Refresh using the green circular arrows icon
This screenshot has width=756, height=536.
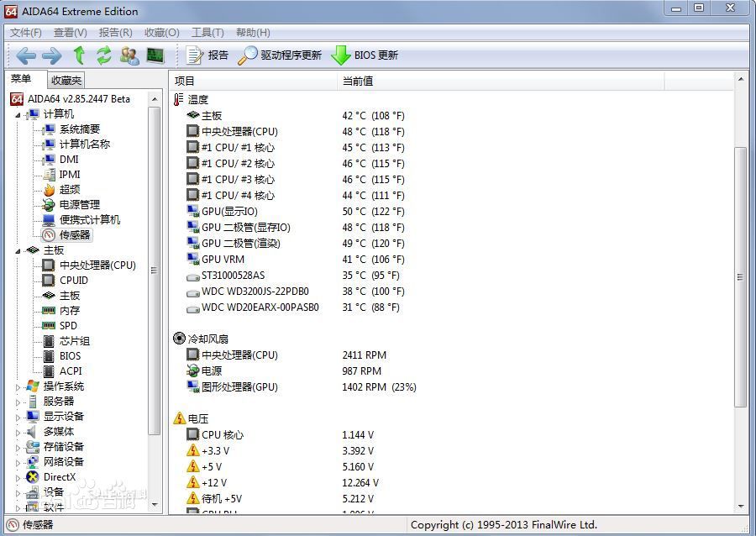103,55
